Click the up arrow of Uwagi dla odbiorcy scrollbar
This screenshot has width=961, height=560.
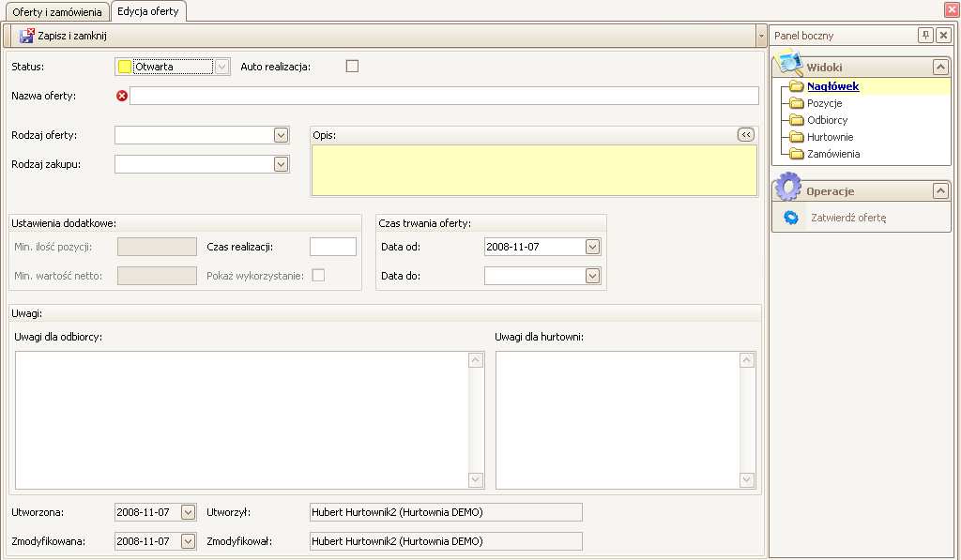476,360
